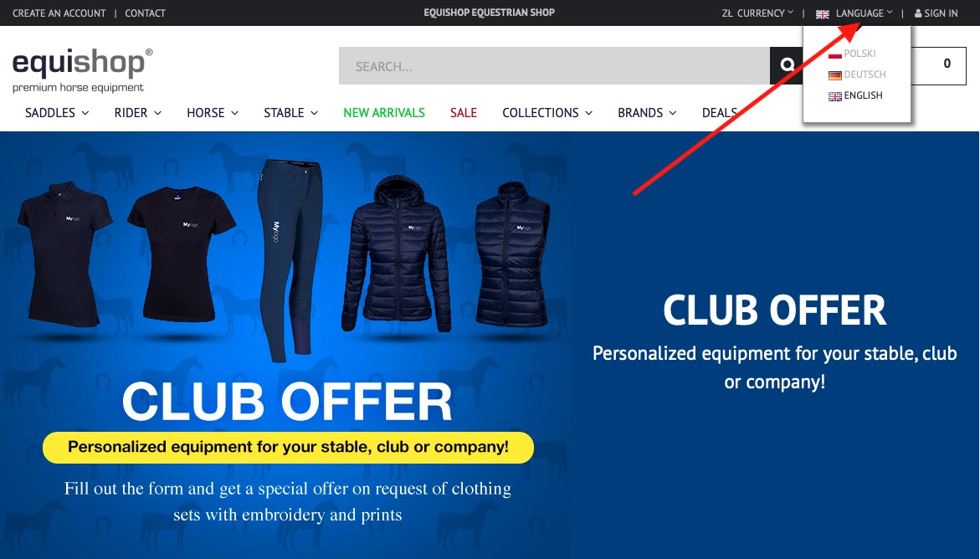Click the user icon beside SIGN IN
The width and height of the screenshot is (980, 559).
pyautogui.click(x=918, y=13)
